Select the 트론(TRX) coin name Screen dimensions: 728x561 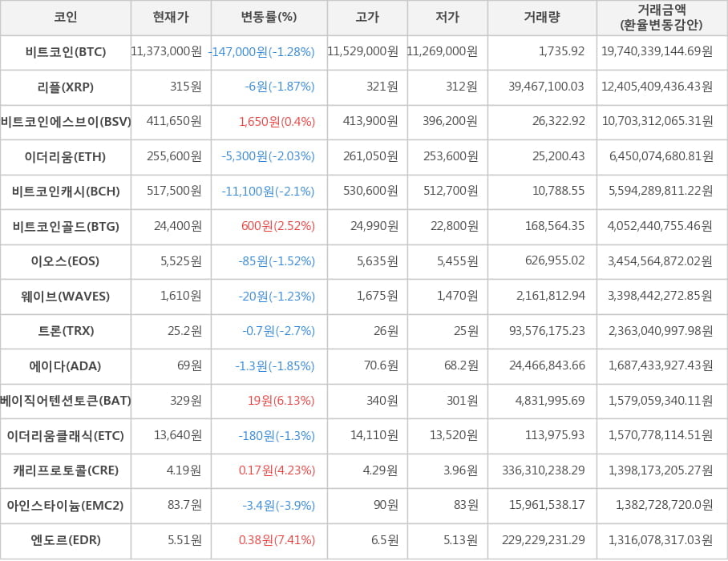(66, 331)
